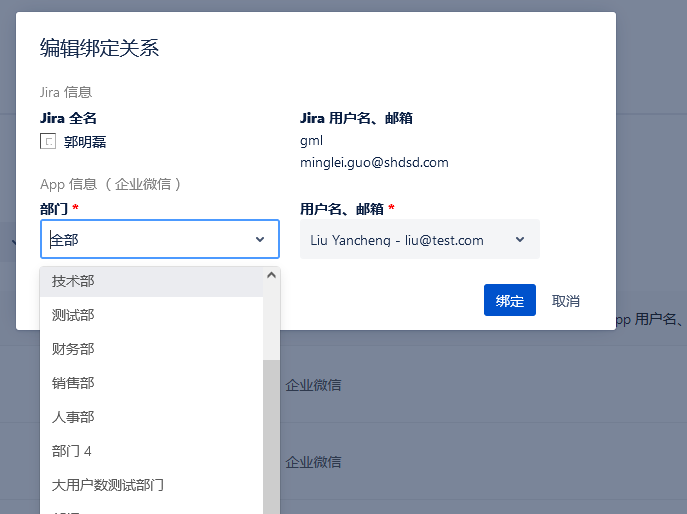
Task: Click the 编辑绑定关系 dialog title
Action: [x=99, y=47]
